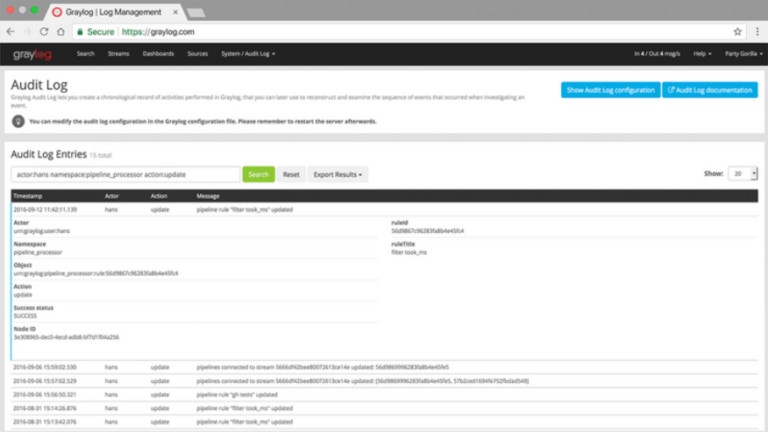Open Chrome's three-dot menu
The height and width of the screenshot is (432, 768).
(x=755, y=32)
